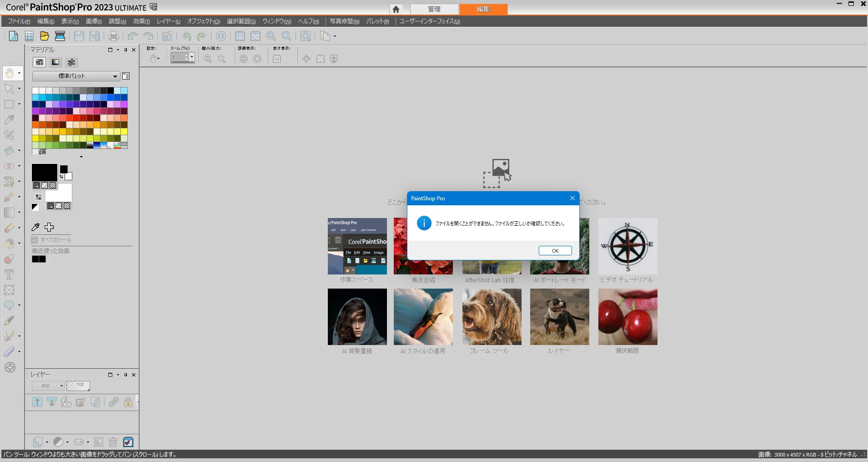Image resolution: width=868 pixels, height=462 pixels.
Task: Click the scanner import icon in toolbar
Action: click(60, 36)
